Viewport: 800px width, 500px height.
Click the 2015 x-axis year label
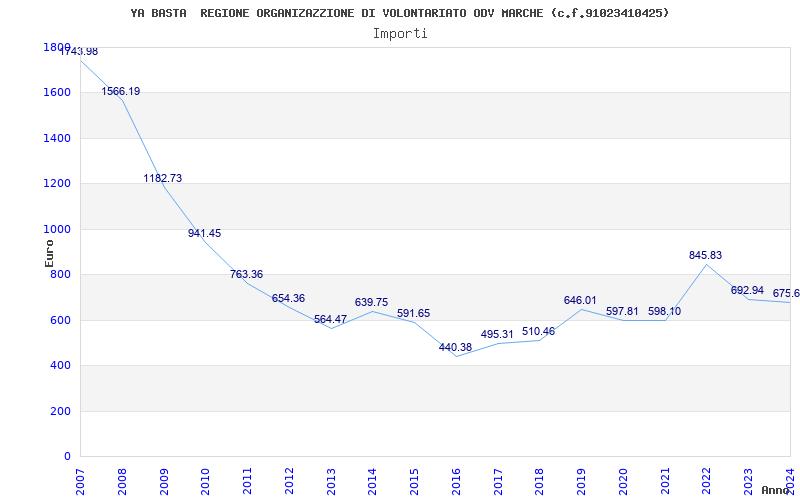pos(415,481)
